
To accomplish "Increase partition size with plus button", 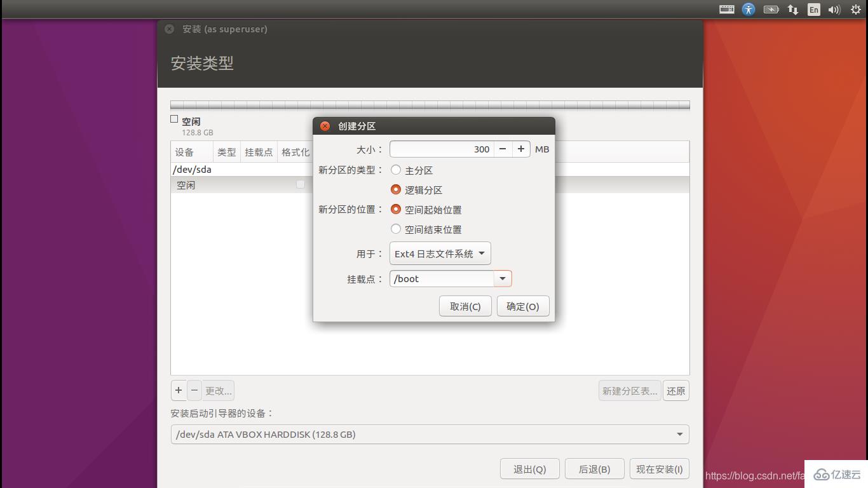I will pyautogui.click(x=521, y=149).
